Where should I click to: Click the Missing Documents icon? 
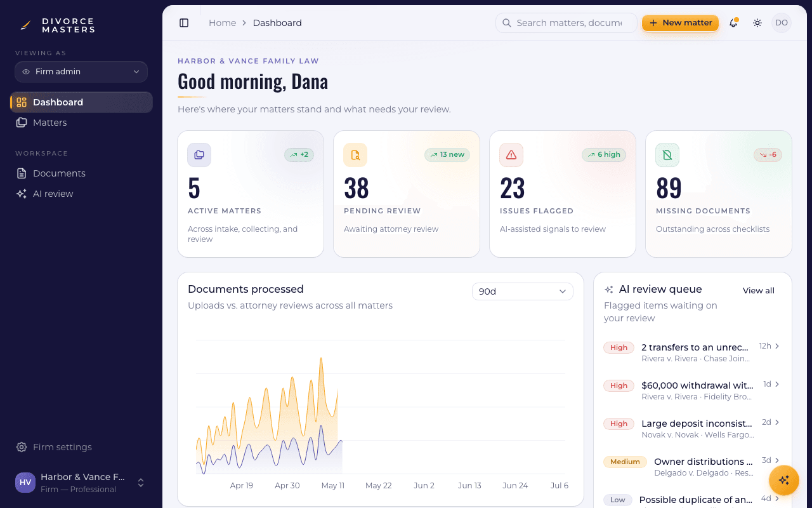(667, 155)
